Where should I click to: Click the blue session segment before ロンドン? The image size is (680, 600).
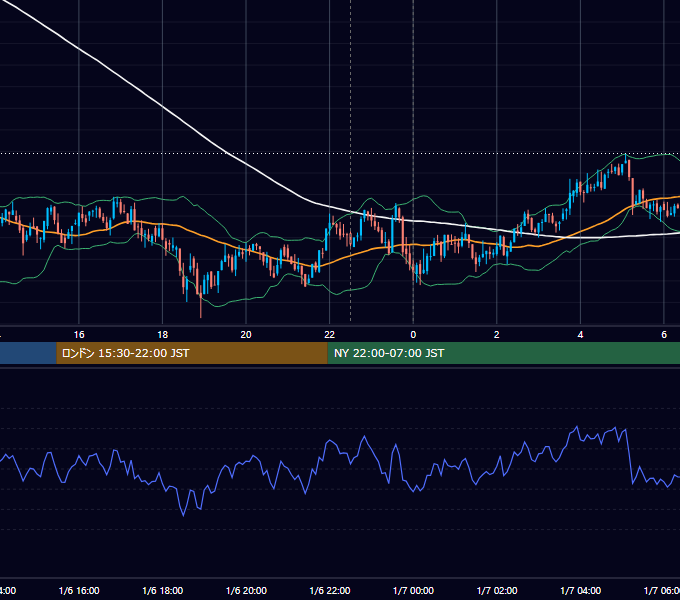click(x=28, y=353)
